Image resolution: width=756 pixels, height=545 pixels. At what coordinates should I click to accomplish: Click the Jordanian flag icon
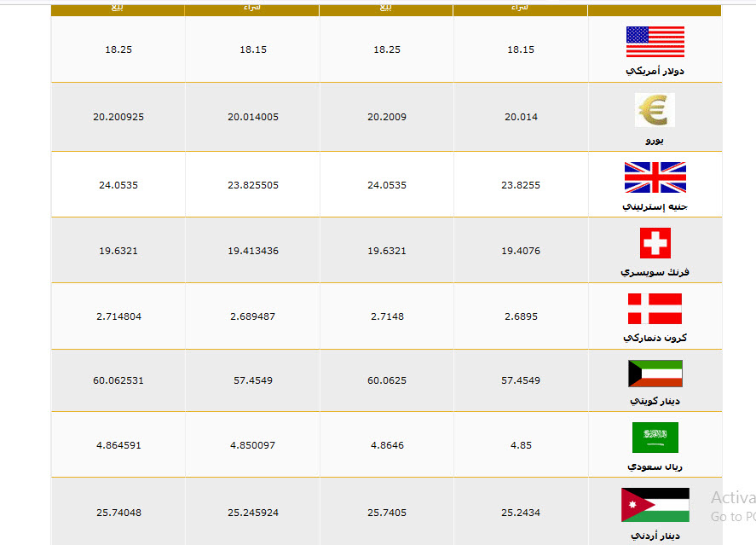pos(655,505)
